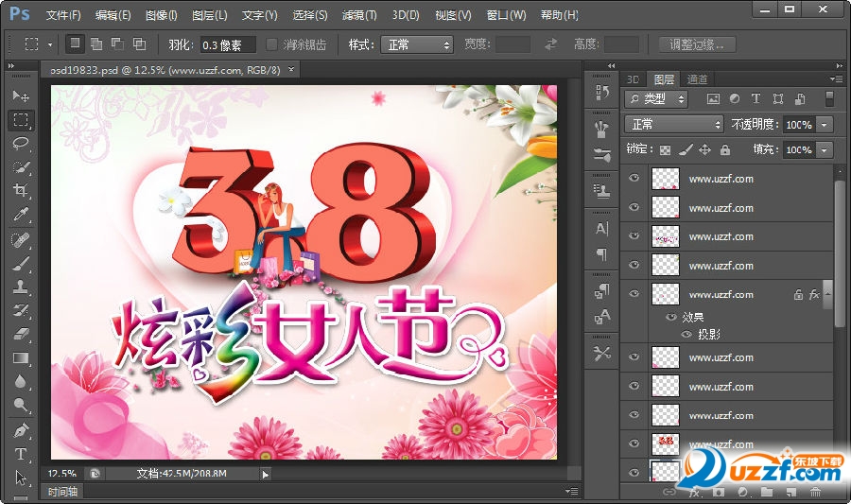Select the Lasso tool
This screenshot has height=504, width=851.
click(21, 144)
